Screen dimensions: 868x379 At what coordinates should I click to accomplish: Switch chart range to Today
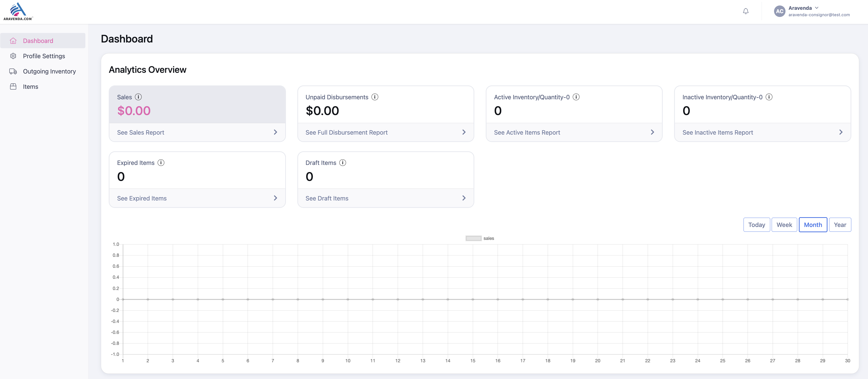pos(756,225)
